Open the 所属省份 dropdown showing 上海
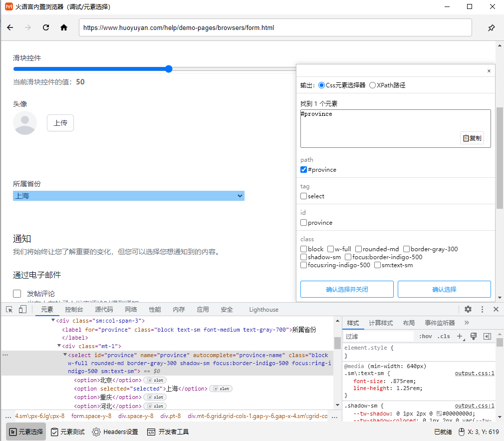Viewport: 504px width, 441px height. (129, 196)
